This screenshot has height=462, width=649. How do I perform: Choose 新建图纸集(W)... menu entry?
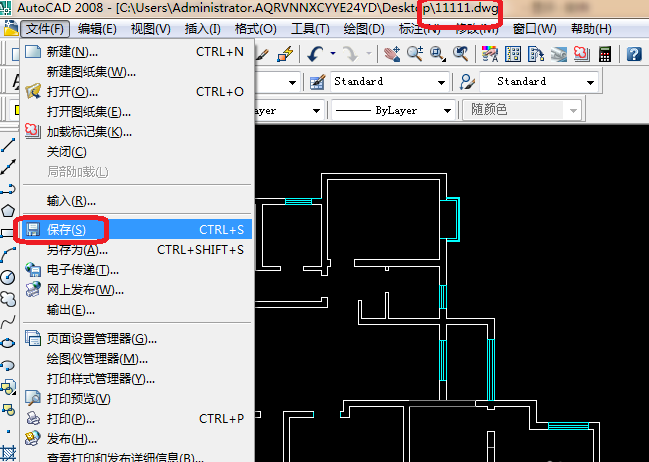click(137, 72)
